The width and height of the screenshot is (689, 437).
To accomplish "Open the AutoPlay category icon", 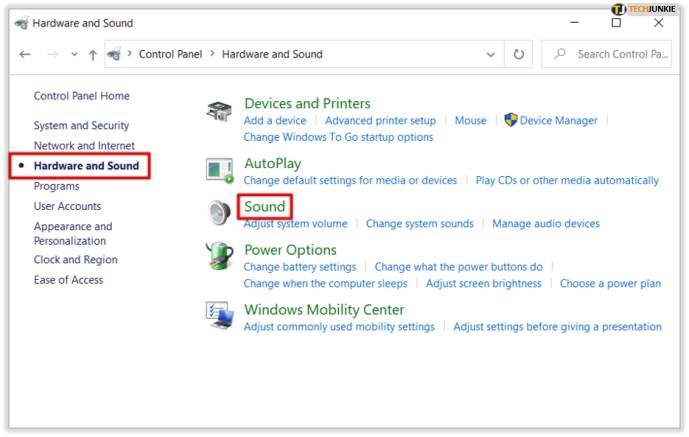I will (x=219, y=170).
